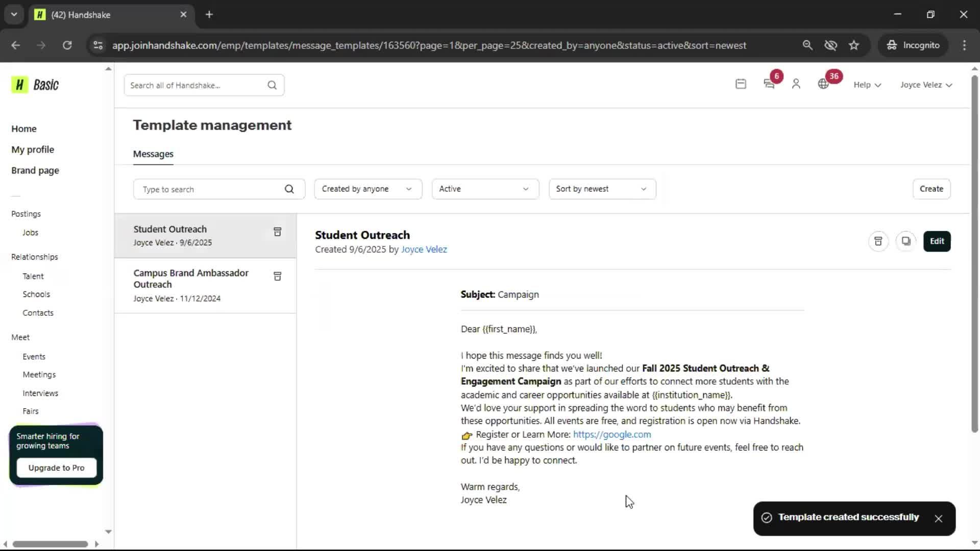Open My profile in sidebar

pyautogui.click(x=33, y=149)
